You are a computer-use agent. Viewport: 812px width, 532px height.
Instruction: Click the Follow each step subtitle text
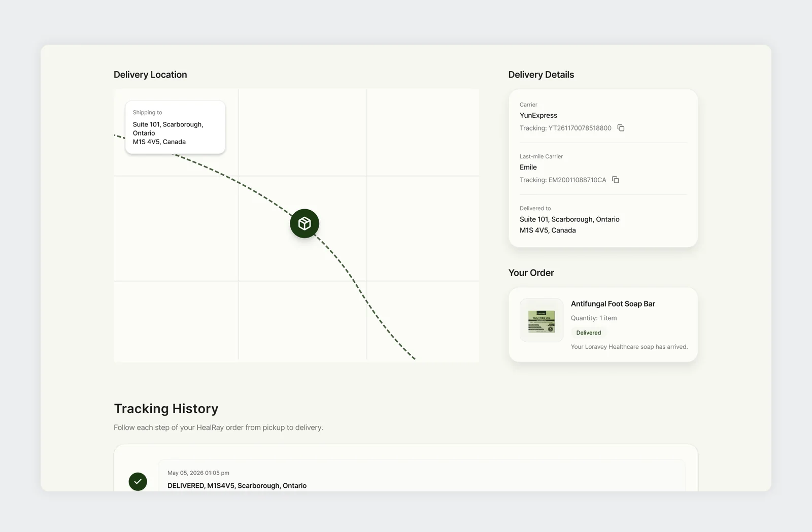(218, 427)
